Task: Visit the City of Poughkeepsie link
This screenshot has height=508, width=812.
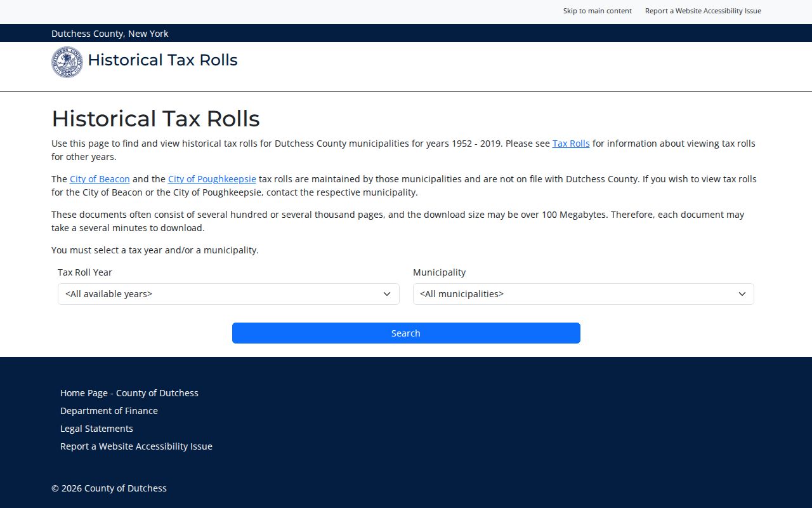Action: pos(212,179)
